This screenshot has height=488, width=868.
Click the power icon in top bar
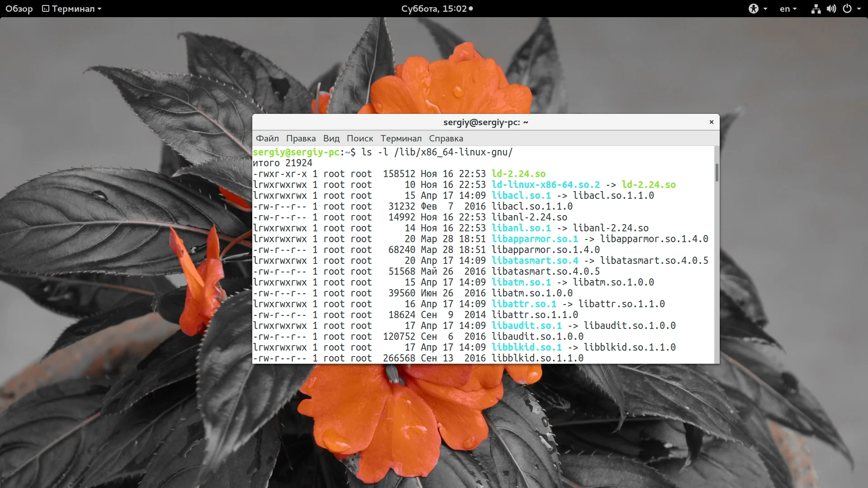[847, 9]
